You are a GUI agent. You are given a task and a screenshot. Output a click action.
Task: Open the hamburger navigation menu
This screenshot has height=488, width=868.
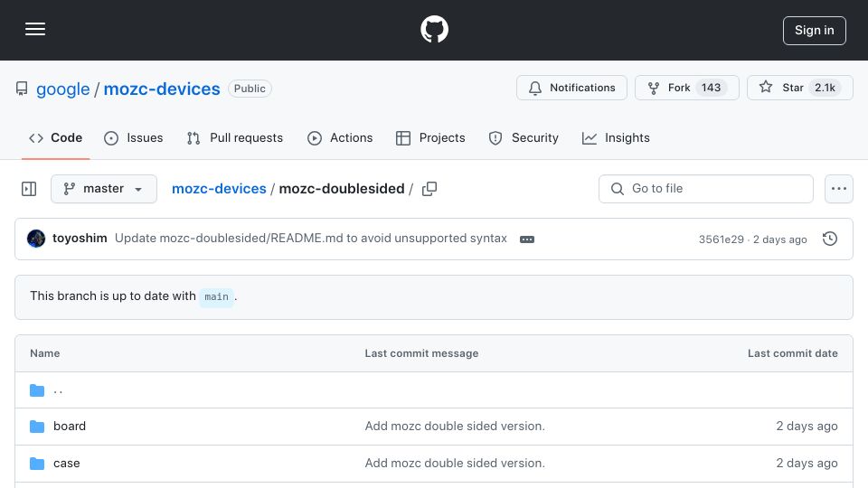tap(35, 29)
